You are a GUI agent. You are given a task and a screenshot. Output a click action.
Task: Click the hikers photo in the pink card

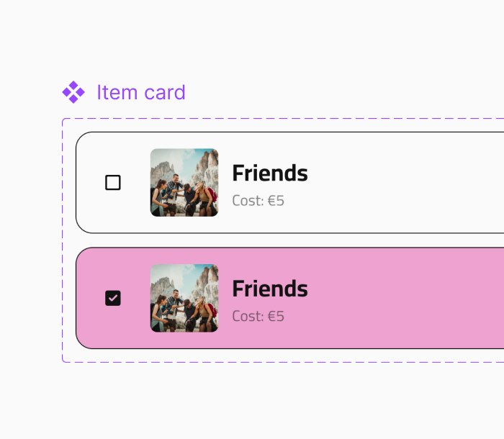[x=184, y=298]
